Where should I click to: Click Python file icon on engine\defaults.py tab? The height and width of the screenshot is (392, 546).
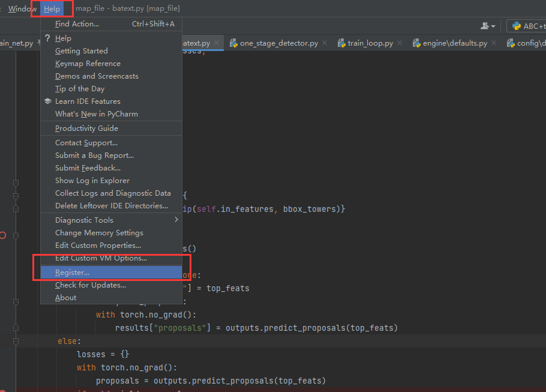[416, 43]
